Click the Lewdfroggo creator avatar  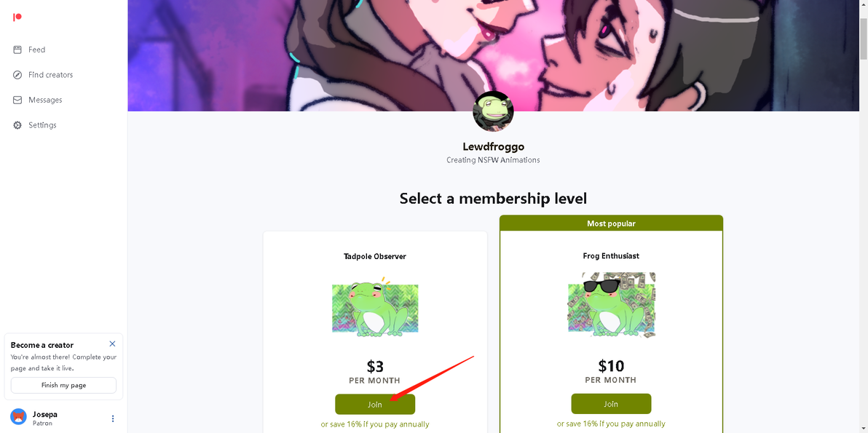click(493, 111)
